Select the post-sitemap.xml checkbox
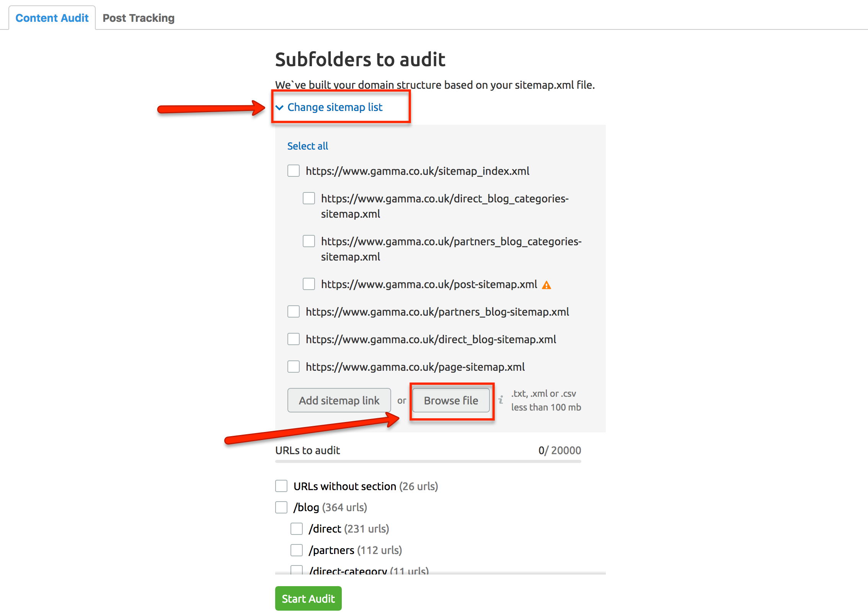This screenshot has width=868, height=616. tap(309, 284)
